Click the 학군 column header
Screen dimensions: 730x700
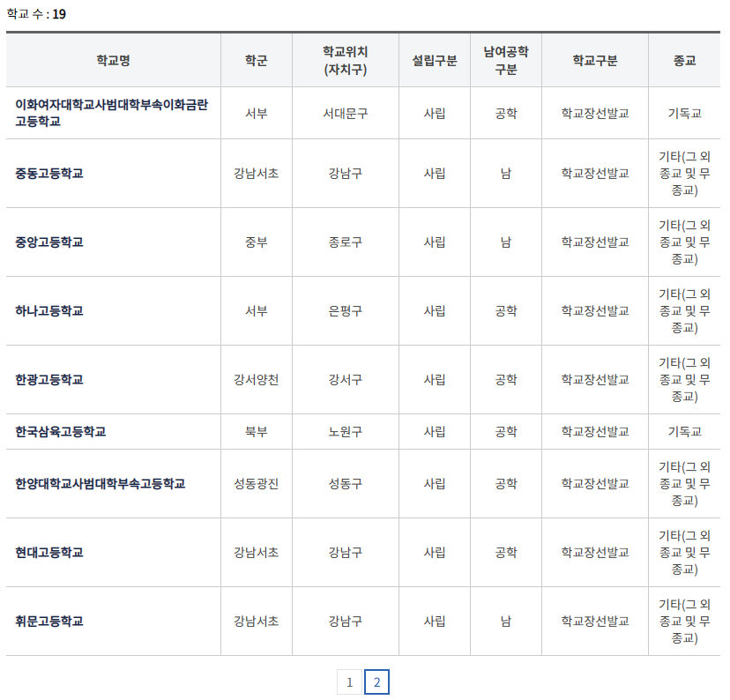[257, 60]
